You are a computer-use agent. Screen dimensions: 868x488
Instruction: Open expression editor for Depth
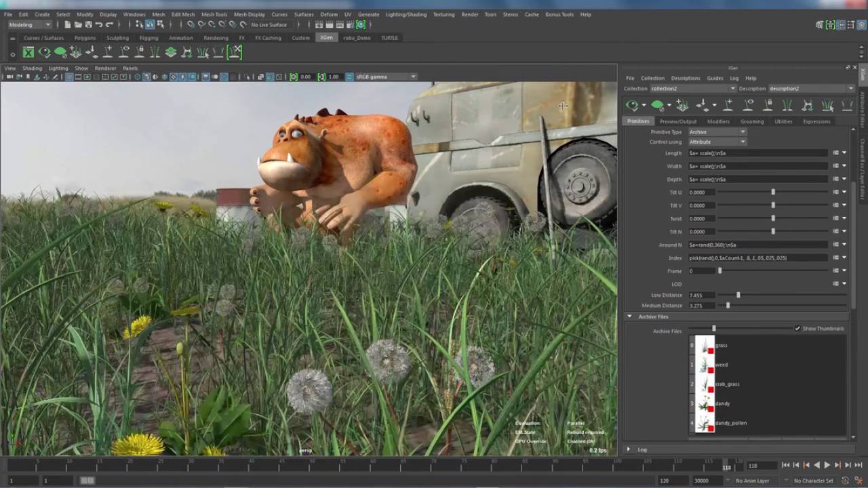pos(835,179)
